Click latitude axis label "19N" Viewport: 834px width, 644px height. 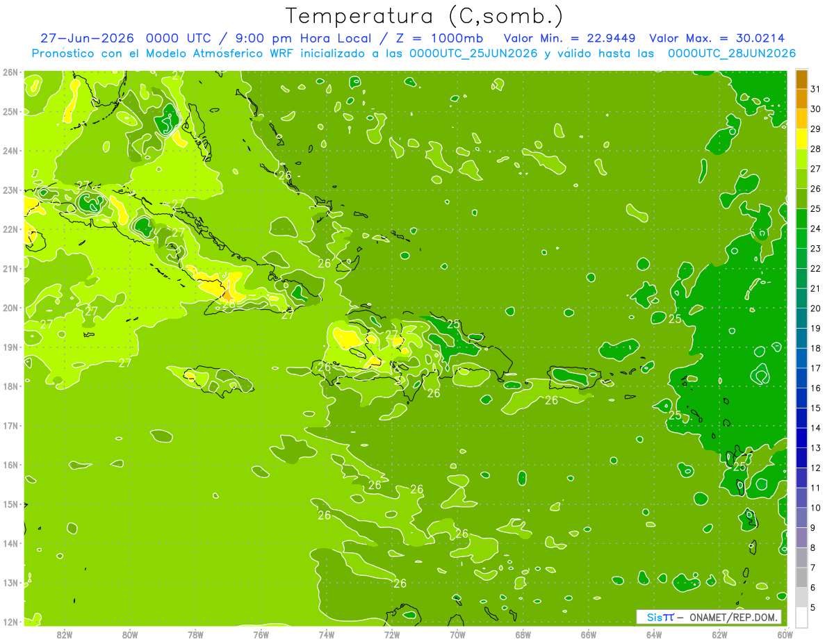[10, 347]
